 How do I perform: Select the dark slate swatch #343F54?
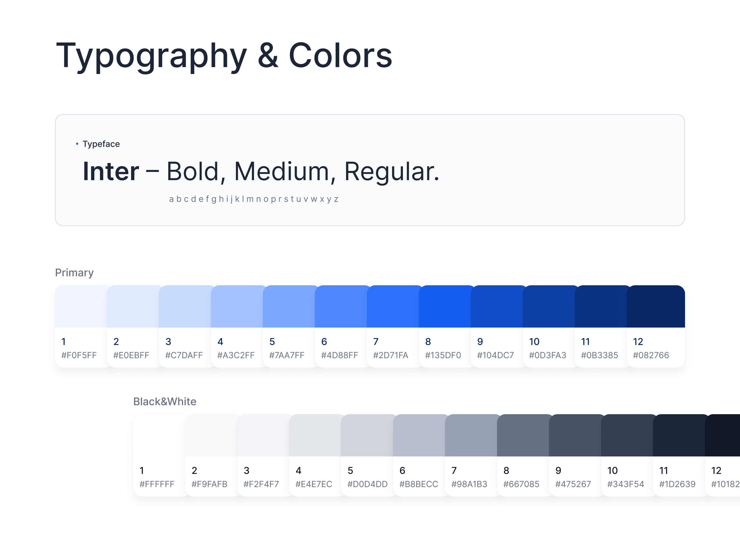(x=627, y=435)
